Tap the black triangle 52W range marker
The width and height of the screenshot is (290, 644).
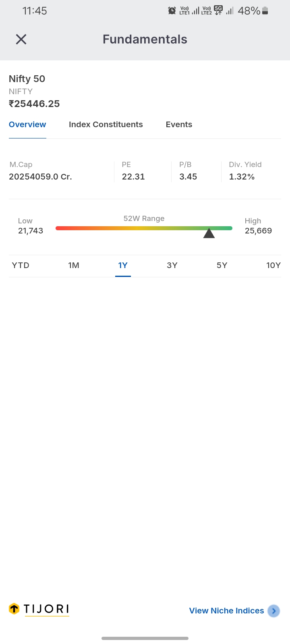pos(209,233)
